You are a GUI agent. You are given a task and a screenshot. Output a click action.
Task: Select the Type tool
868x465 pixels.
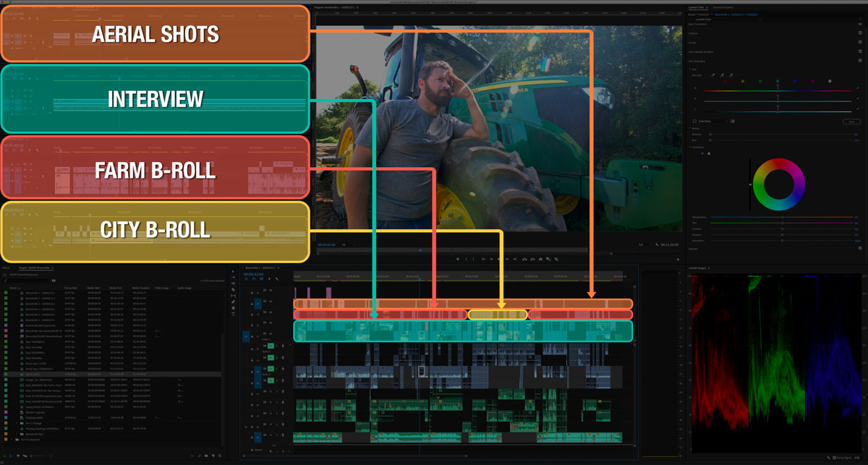233,314
